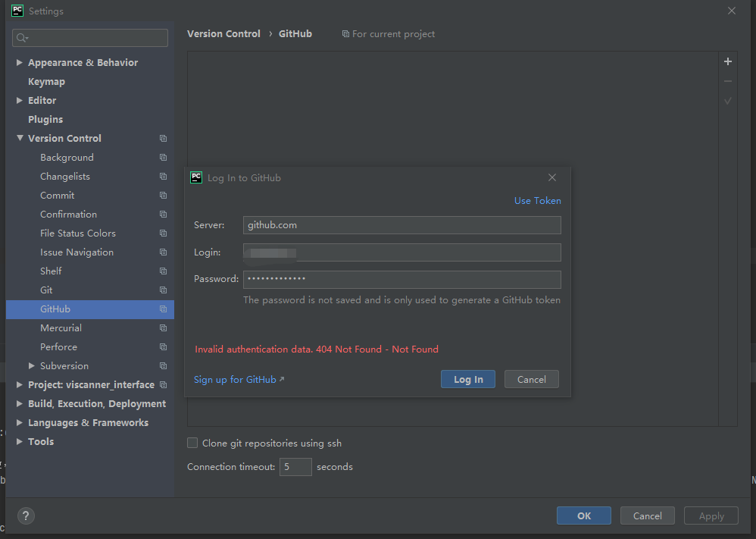This screenshot has width=756, height=539.
Task: Click project-level icon next to Background
Action: 163,158
